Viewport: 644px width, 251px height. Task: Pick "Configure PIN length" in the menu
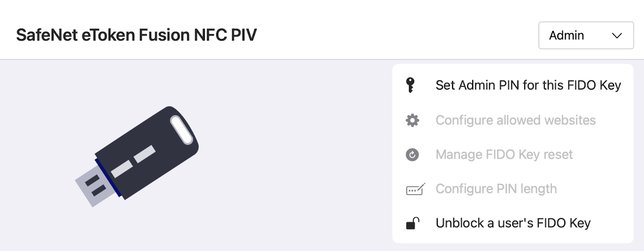tap(496, 189)
